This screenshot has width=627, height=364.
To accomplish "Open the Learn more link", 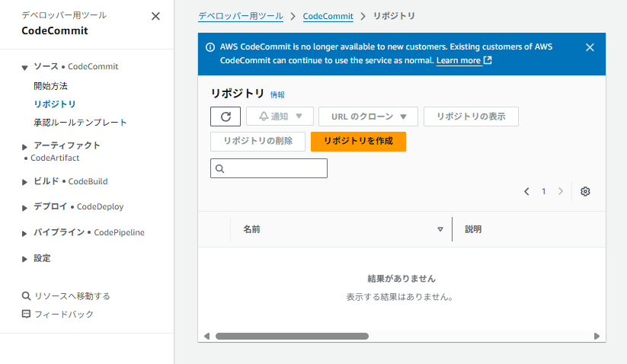I will 459,61.
